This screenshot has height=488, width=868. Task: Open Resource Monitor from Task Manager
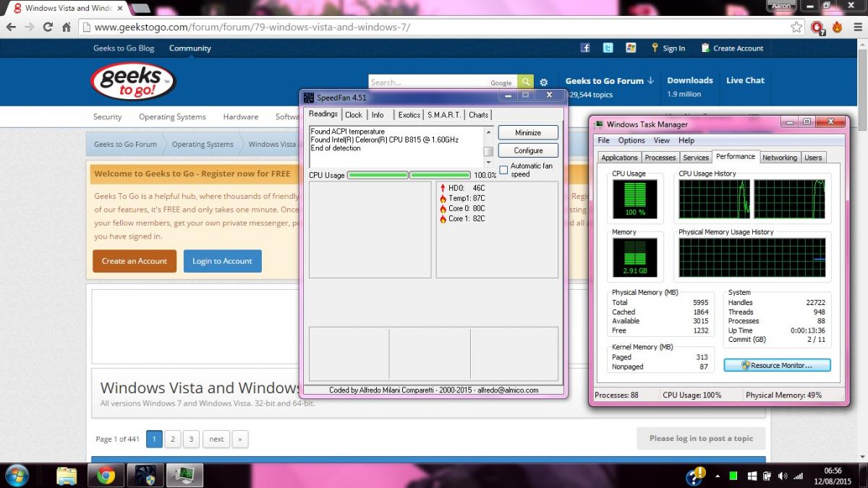coord(777,365)
